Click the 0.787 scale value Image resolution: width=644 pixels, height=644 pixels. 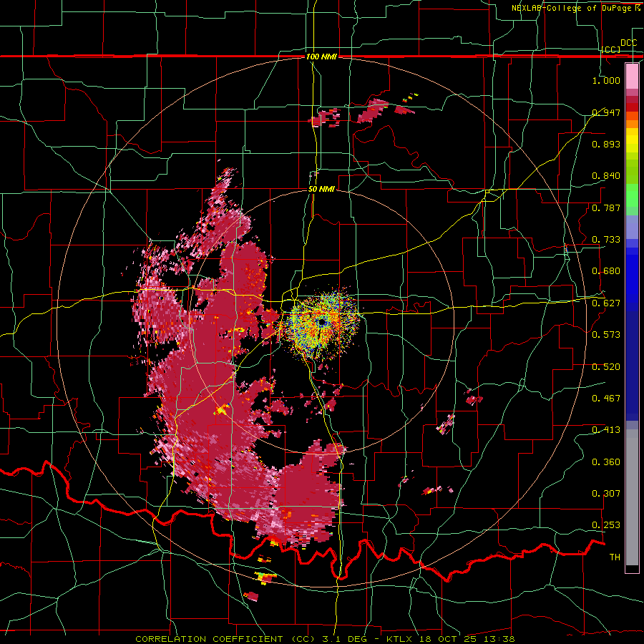tap(606, 208)
